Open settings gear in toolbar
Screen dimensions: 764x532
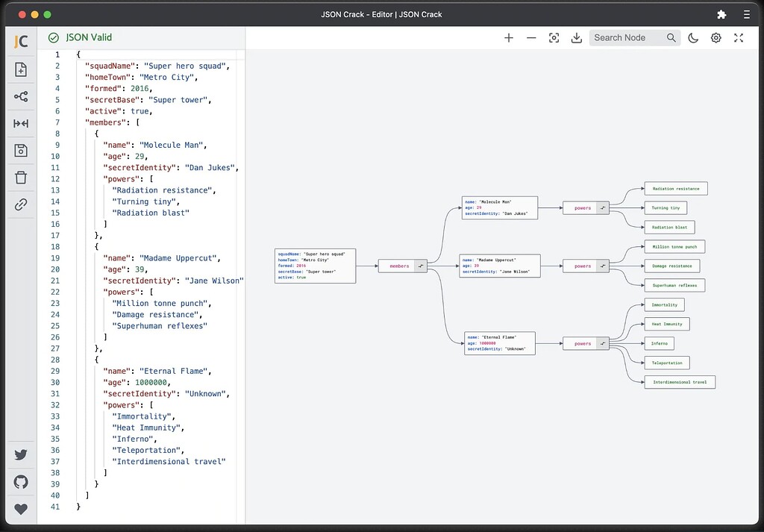pyautogui.click(x=716, y=37)
